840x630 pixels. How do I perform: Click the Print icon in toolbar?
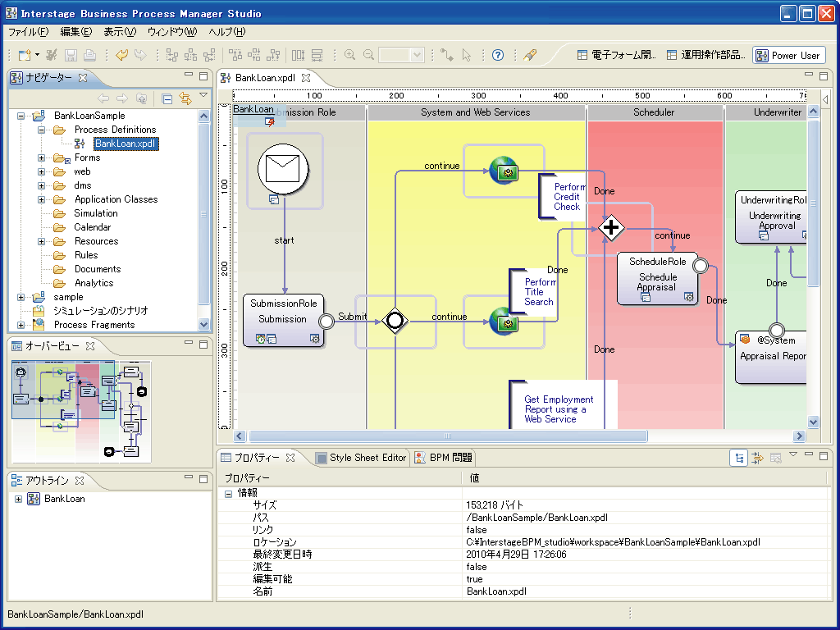[x=90, y=55]
